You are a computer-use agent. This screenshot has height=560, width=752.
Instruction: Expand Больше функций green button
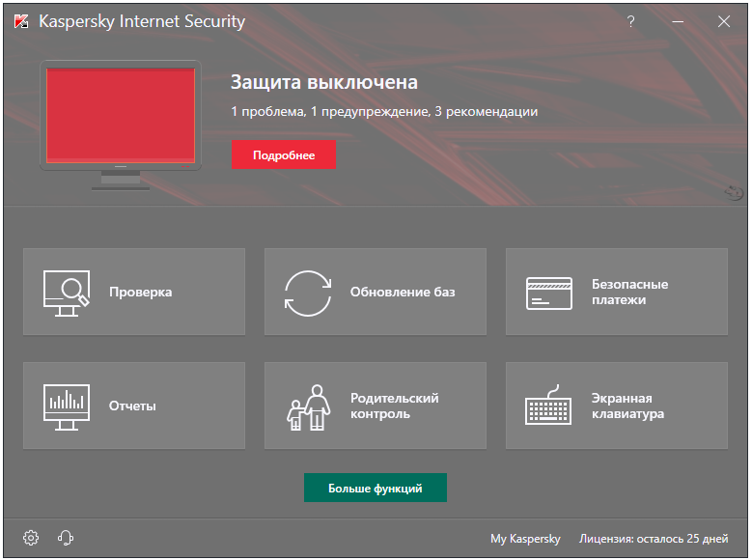click(x=376, y=489)
